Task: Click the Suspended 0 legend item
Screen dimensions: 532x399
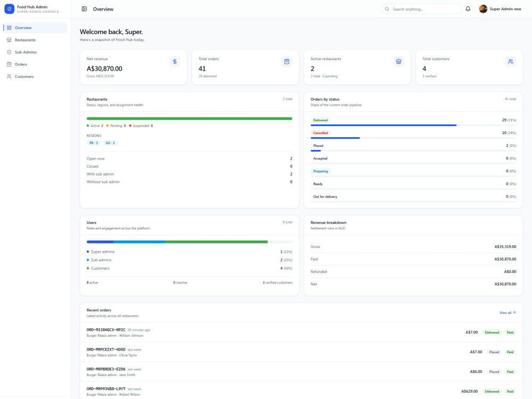Action: click(141, 126)
